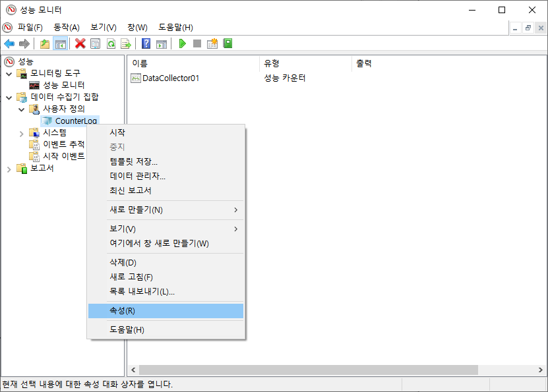548x392 pixels.
Task: Collapse the 모니터링 도구 tree node
Action: tap(9, 74)
